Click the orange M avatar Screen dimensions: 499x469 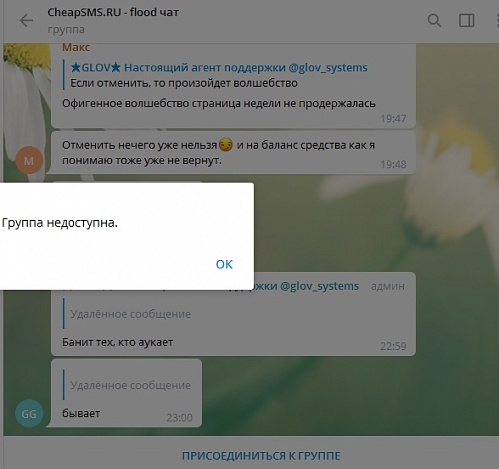[x=29, y=161]
